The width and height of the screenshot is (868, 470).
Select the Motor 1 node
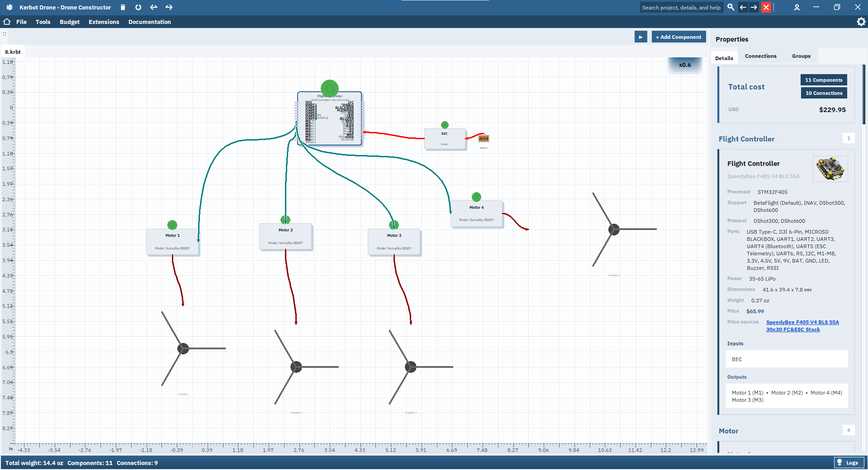[x=173, y=242]
